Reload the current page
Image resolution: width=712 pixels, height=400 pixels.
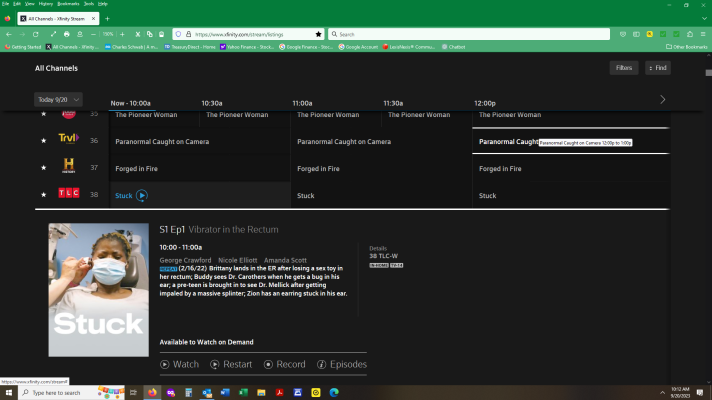pyautogui.click(x=35, y=34)
